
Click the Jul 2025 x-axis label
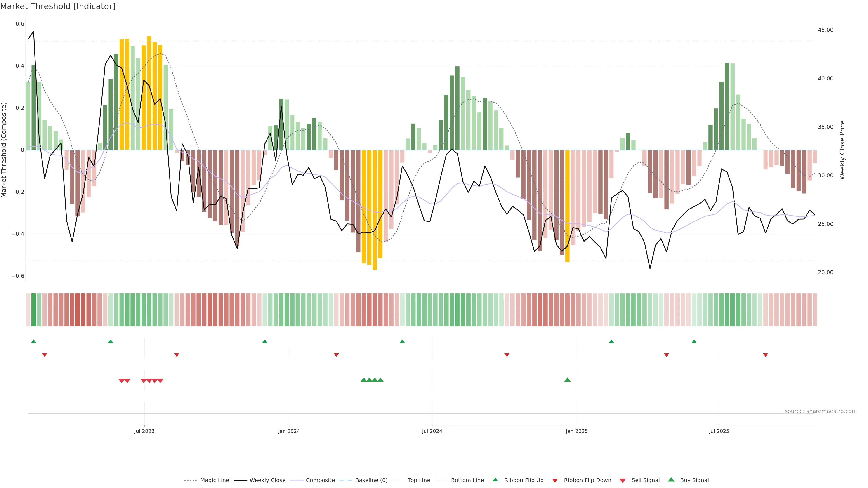719,431
